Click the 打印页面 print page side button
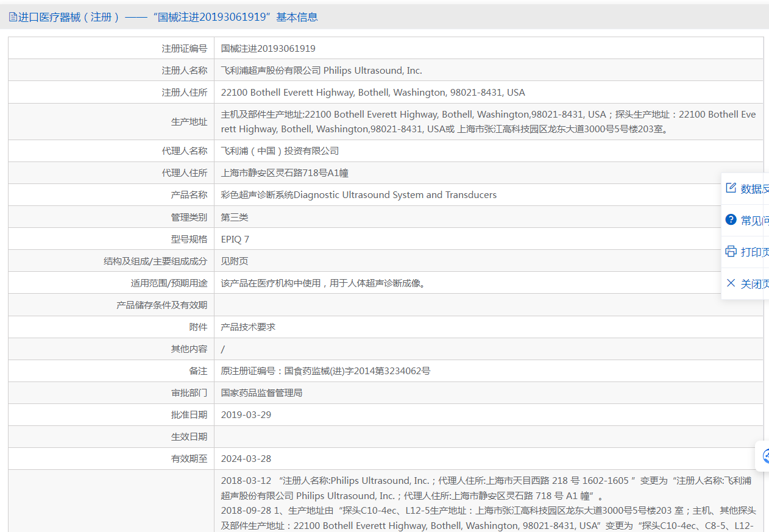 click(745, 252)
